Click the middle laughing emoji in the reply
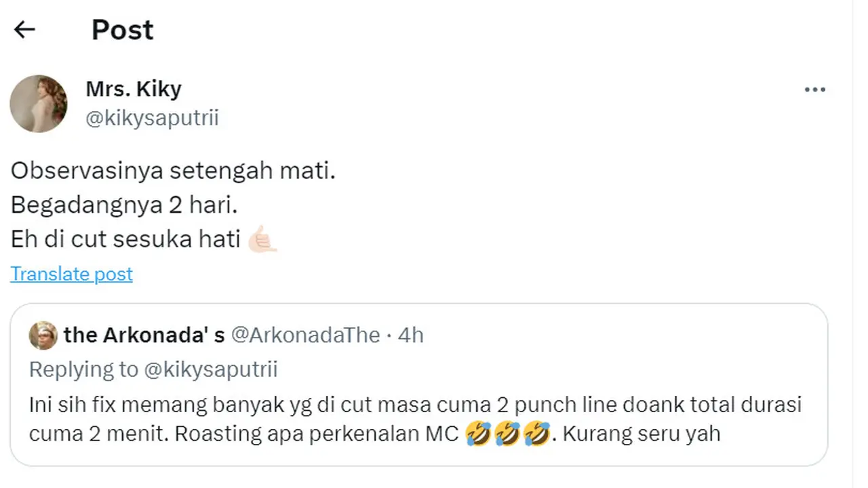This screenshot has width=868, height=488. point(507,433)
